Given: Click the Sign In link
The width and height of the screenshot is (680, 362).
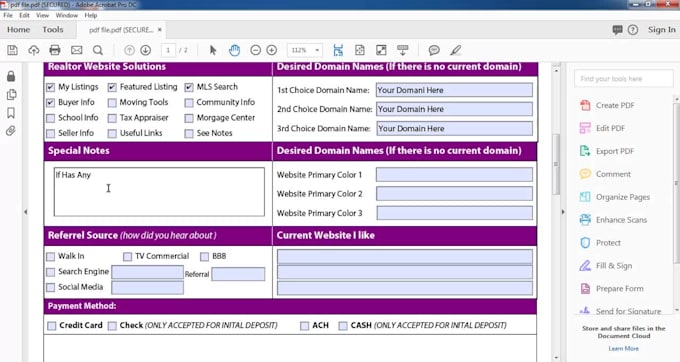Looking at the screenshot, I should [x=661, y=30].
